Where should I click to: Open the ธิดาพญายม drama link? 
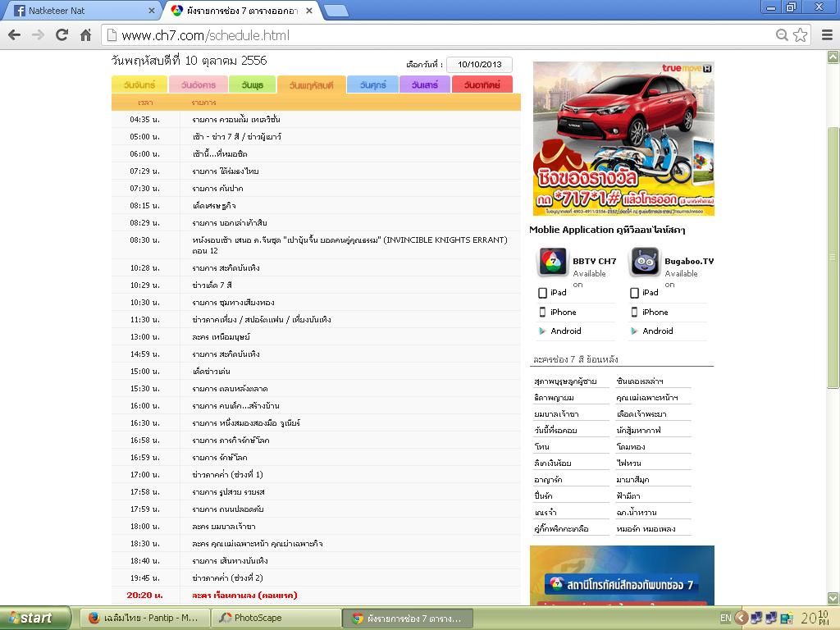(x=554, y=398)
